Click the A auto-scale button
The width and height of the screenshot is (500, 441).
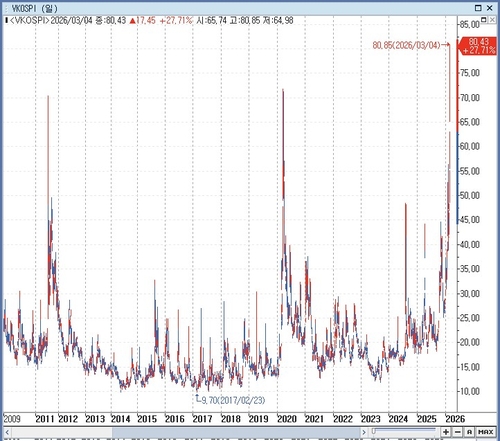click(x=469, y=432)
